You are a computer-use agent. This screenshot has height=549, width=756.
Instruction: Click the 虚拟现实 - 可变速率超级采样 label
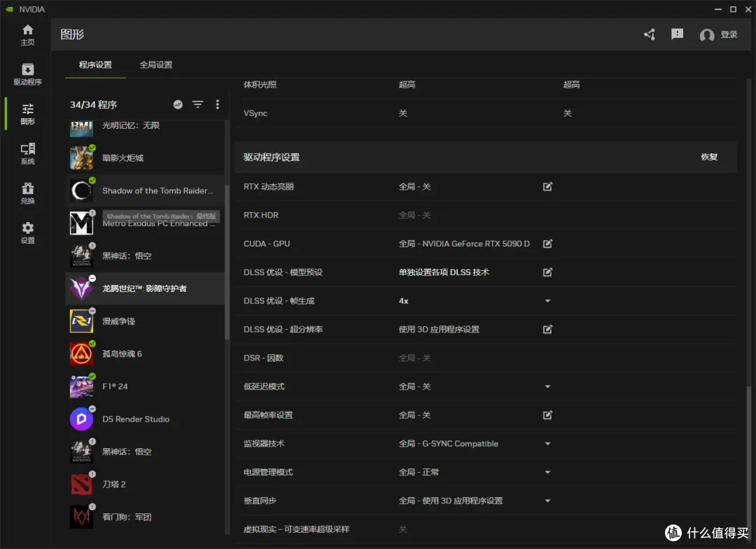(296, 529)
